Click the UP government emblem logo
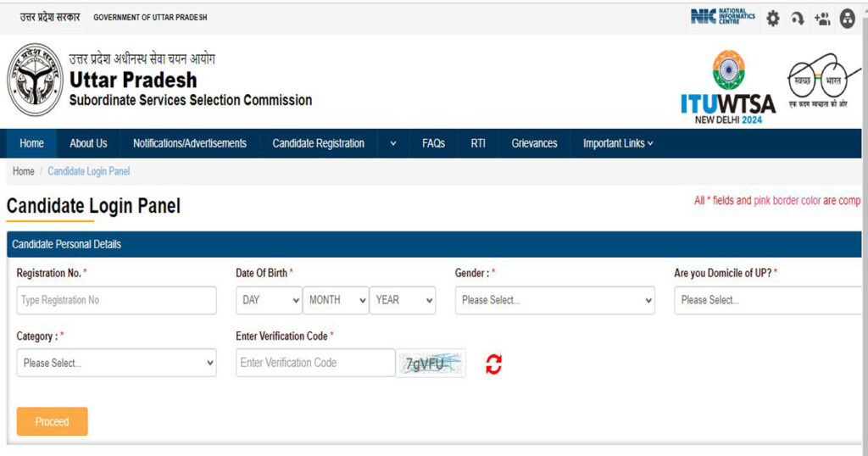 pyautogui.click(x=35, y=80)
